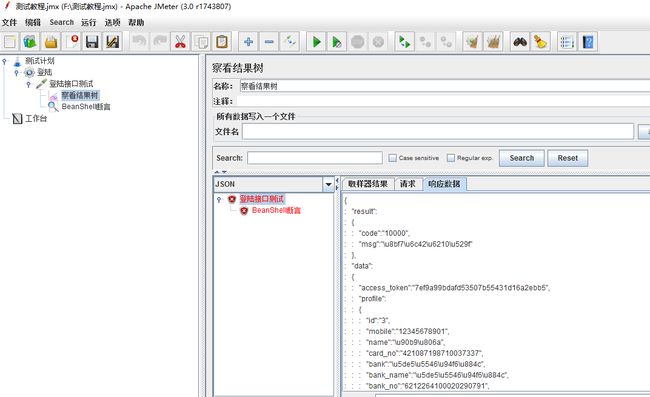Click the "code":"10000" line

point(384,233)
